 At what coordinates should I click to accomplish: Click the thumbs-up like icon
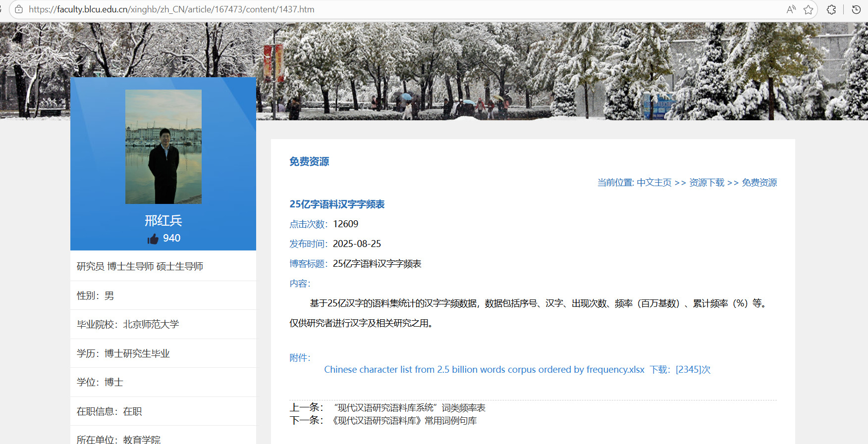(153, 239)
